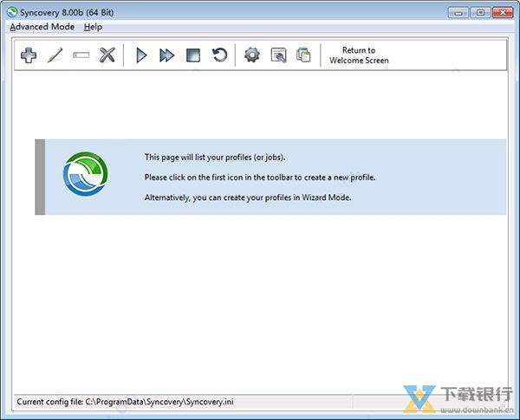Run the profile with the play icon
Screen dimensions: 520x420
(x=141, y=55)
